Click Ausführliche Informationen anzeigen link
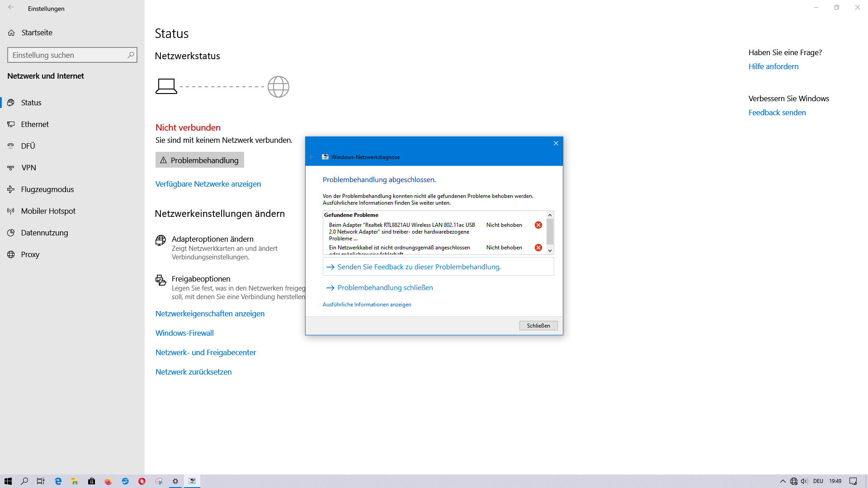The image size is (868, 488). click(367, 304)
